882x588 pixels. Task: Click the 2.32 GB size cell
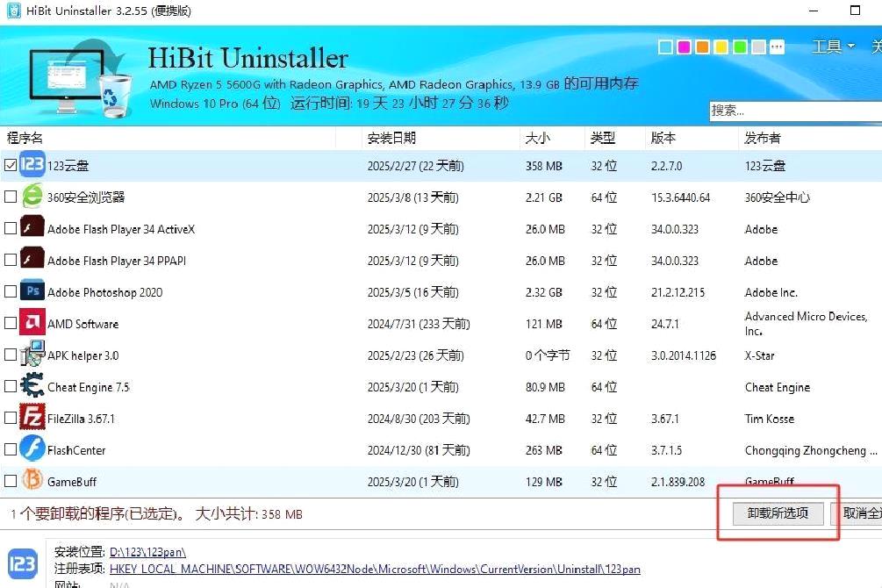pyautogui.click(x=544, y=292)
